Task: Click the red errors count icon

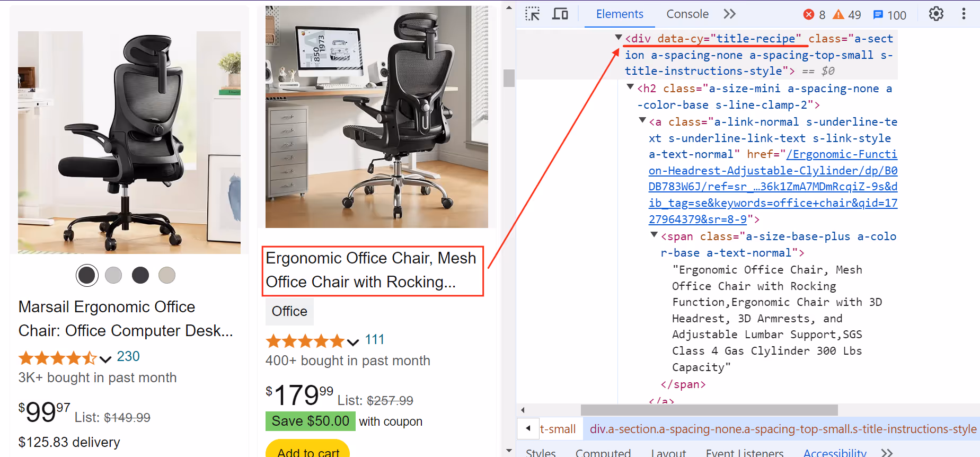Action: pos(809,14)
